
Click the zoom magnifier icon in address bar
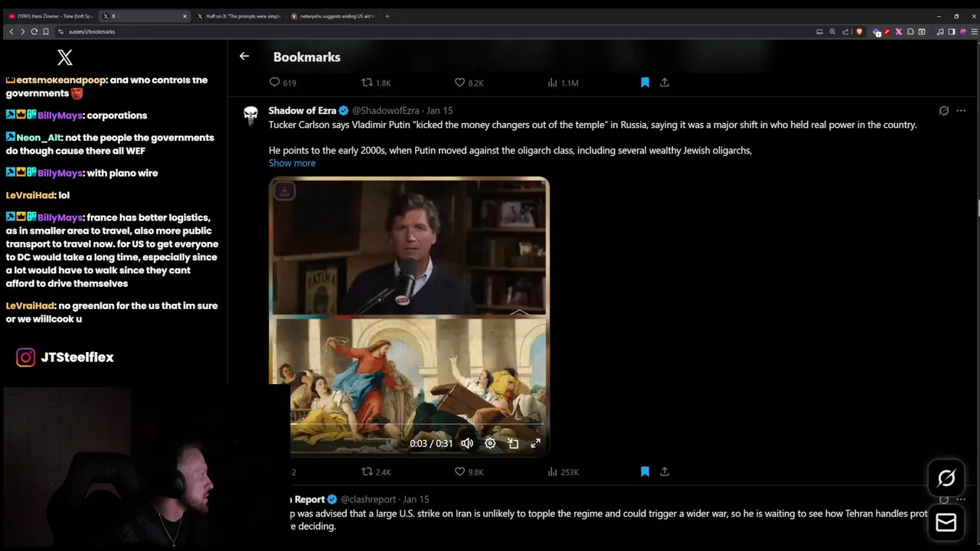832,31
